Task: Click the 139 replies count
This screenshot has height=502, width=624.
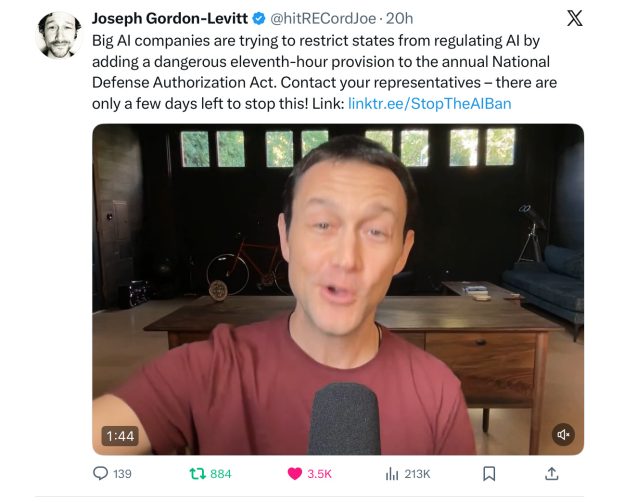Action: pos(122,474)
